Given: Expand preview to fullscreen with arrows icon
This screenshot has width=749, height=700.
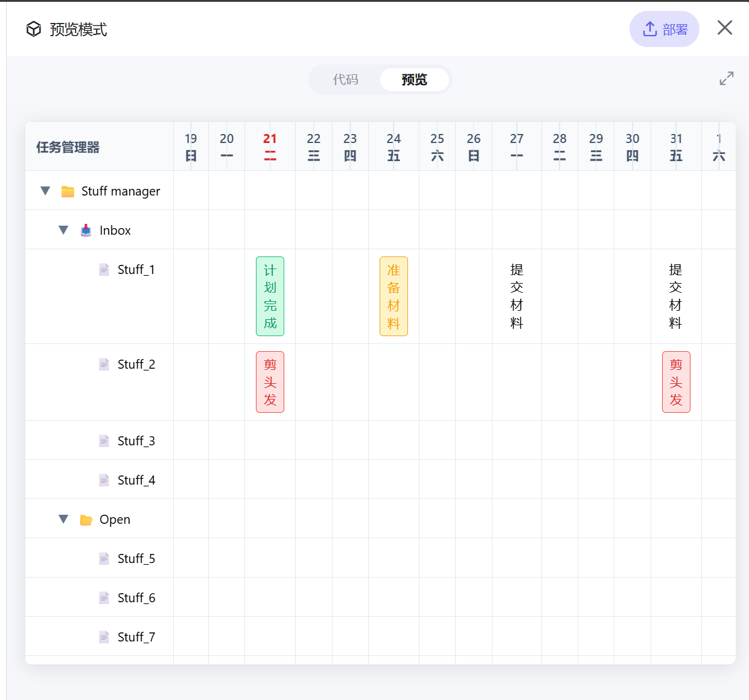Looking at the screenshot, I should point(727,78).
